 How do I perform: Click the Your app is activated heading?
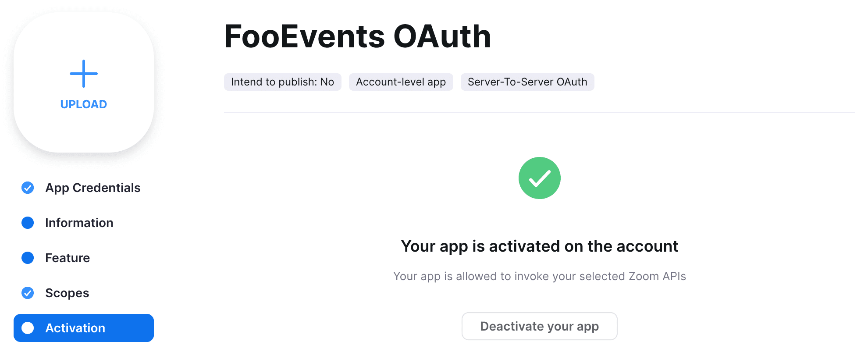coord(540,246)
